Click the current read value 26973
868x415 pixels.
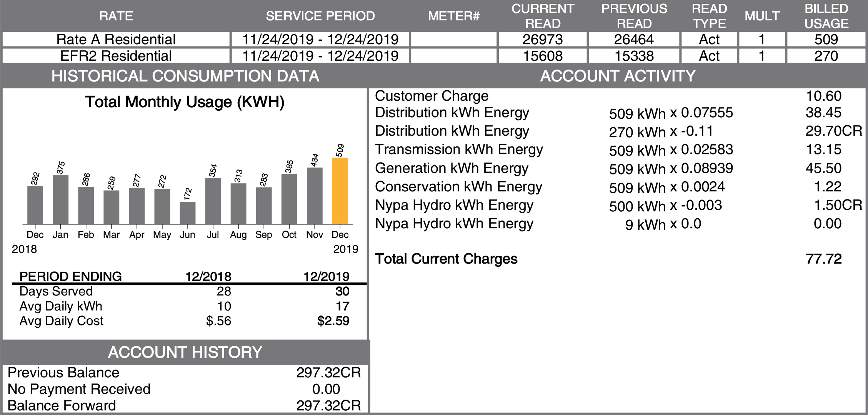(x=542, y=40)
